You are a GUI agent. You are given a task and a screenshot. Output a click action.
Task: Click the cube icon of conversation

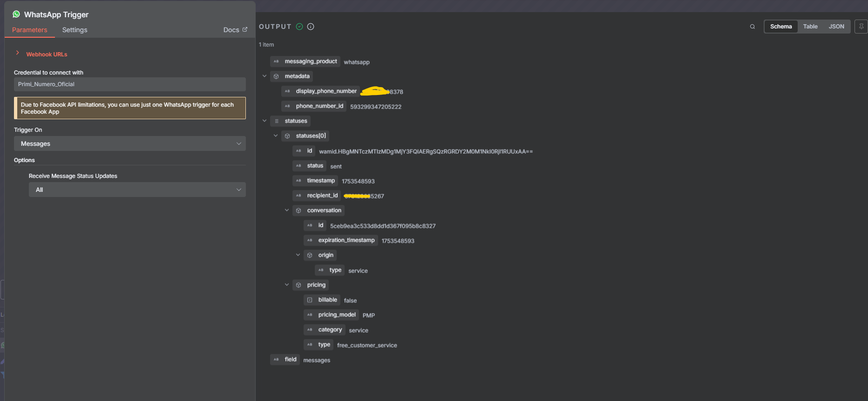[298, 211]
